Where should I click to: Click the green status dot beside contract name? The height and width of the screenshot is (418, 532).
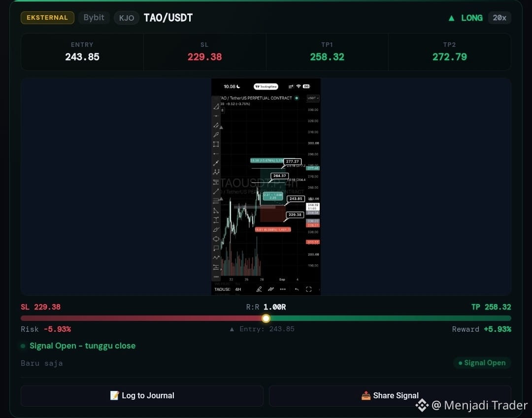click(x=297, y=98)
